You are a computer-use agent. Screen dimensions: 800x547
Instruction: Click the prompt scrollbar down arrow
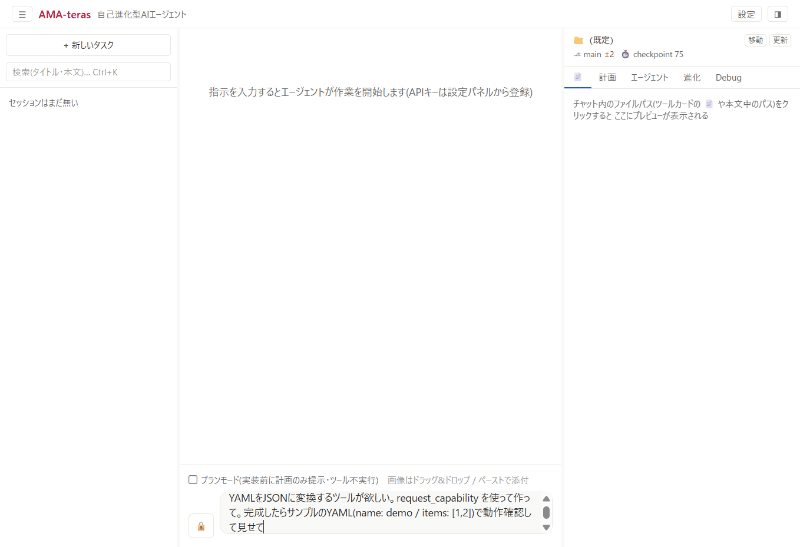tap(546, 528)
